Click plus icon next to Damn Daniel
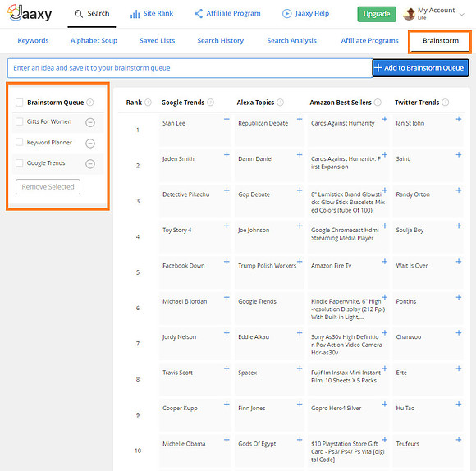 pos(300,155)
